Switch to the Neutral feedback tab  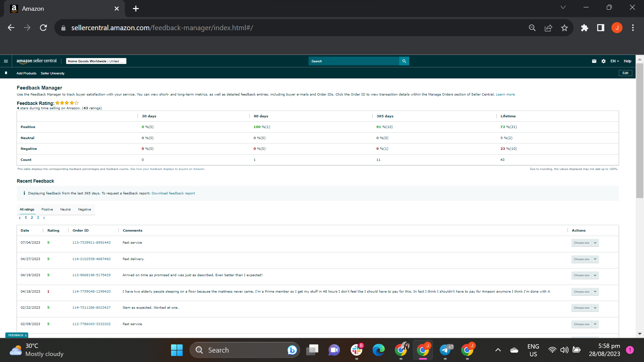65,209
